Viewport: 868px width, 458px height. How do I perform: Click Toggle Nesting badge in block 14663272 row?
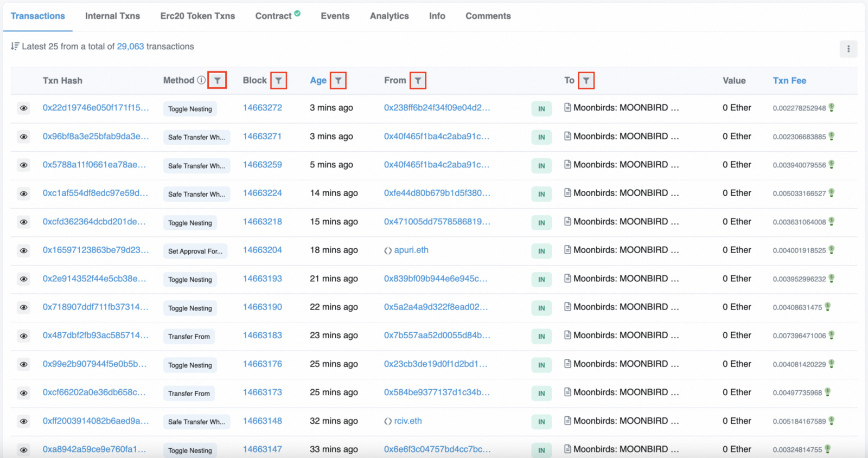pos(190,109)
